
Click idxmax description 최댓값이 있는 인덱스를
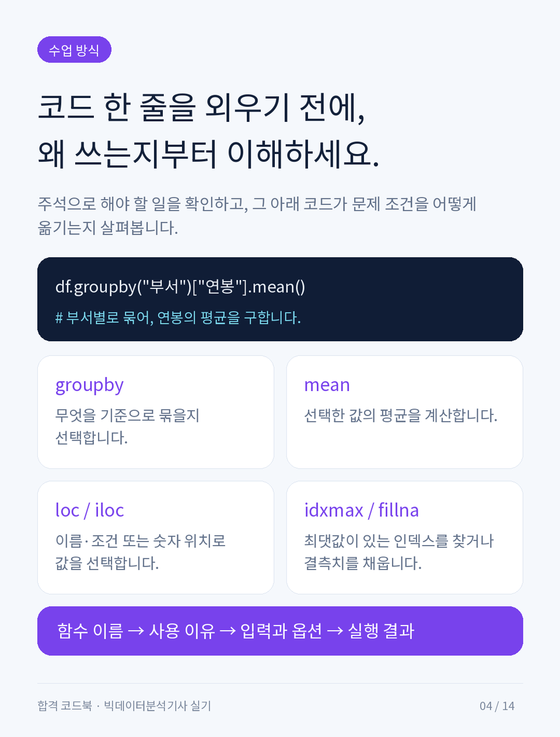point(399,552)
